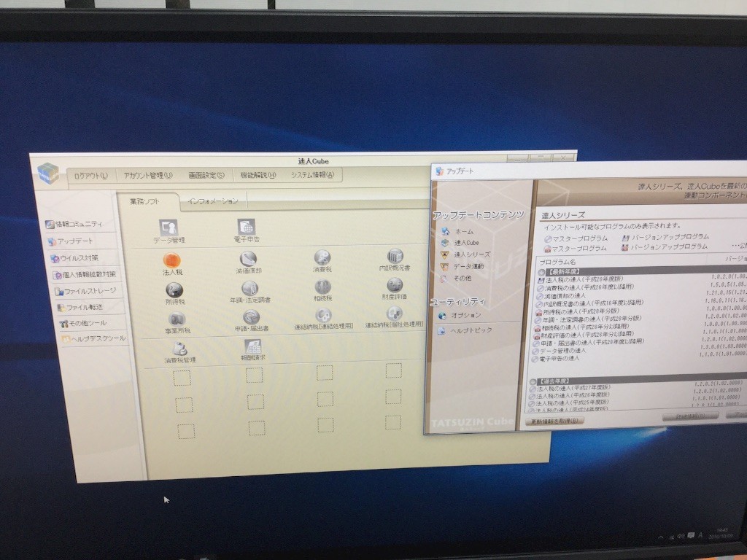Launch 減価償却 icon in 業務ソフト

(x=248, y=262)
